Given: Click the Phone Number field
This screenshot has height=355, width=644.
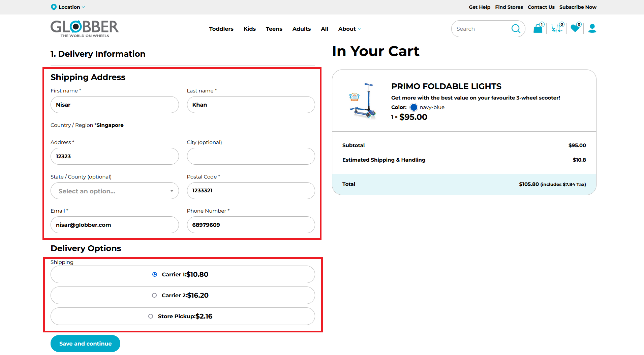Looking at the screenshot, I should [251, 225].
